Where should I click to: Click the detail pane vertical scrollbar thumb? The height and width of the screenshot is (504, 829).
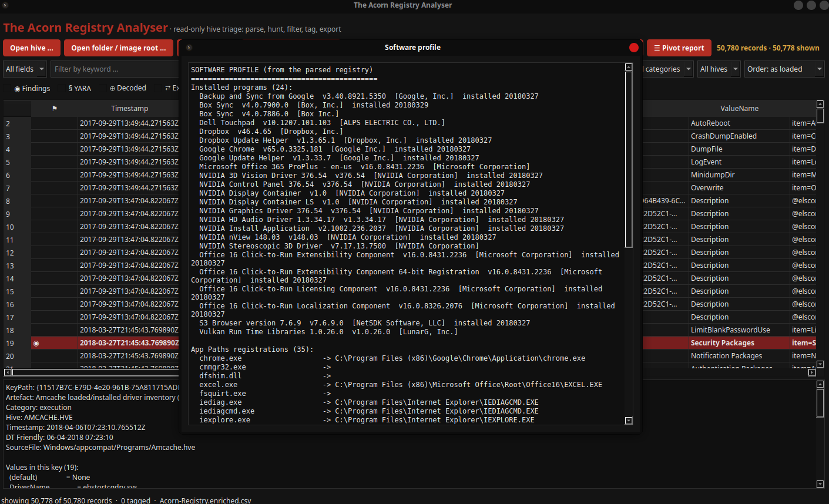coord(820,402)
